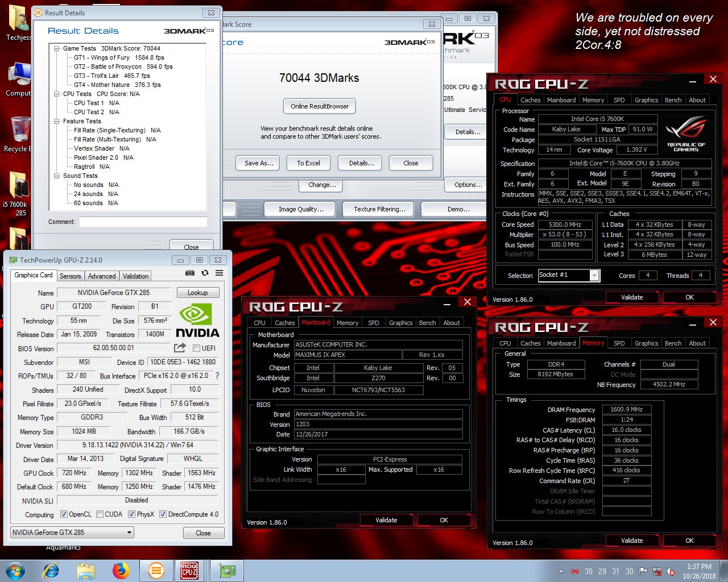Open i5 7600k 285 desktop folder
Viewport: 728px width, 582px height.
[19, 193]
